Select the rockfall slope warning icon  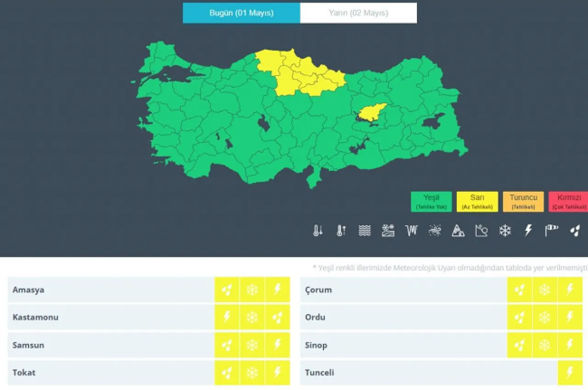[x=481, y=230]
